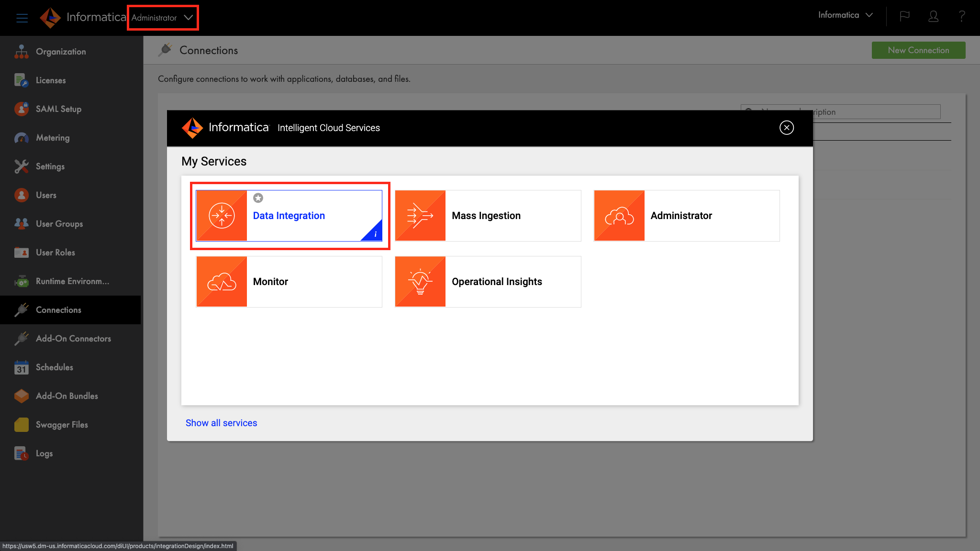Close the My Services dialog
This screenshot has width=980, height=551.
click(x=787, y=128)
